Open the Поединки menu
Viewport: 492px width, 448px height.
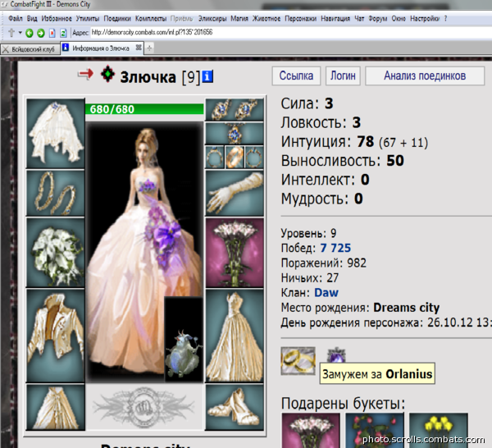pyautogui.click(x=117, y=19)
